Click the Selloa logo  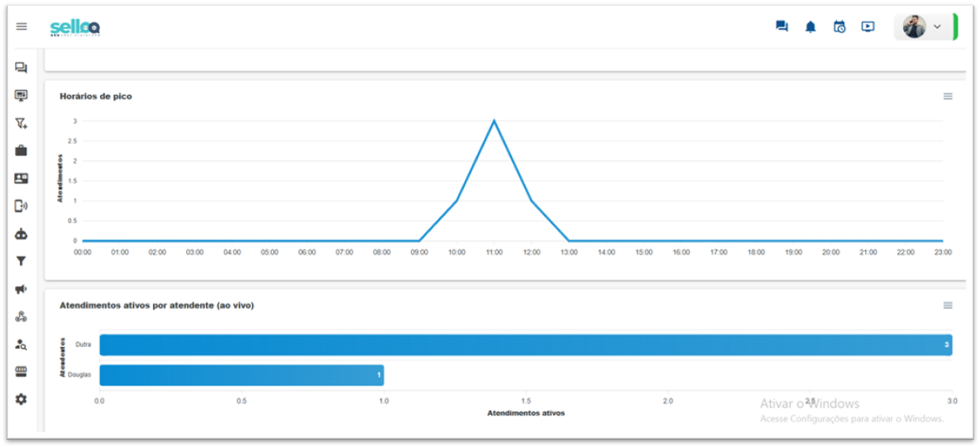click(75, 27)
